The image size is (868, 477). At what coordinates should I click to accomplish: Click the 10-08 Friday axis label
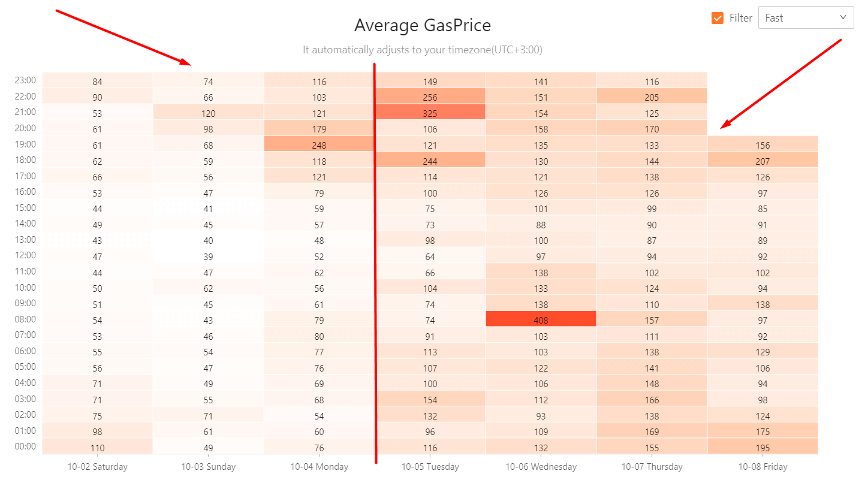(762, 466)
